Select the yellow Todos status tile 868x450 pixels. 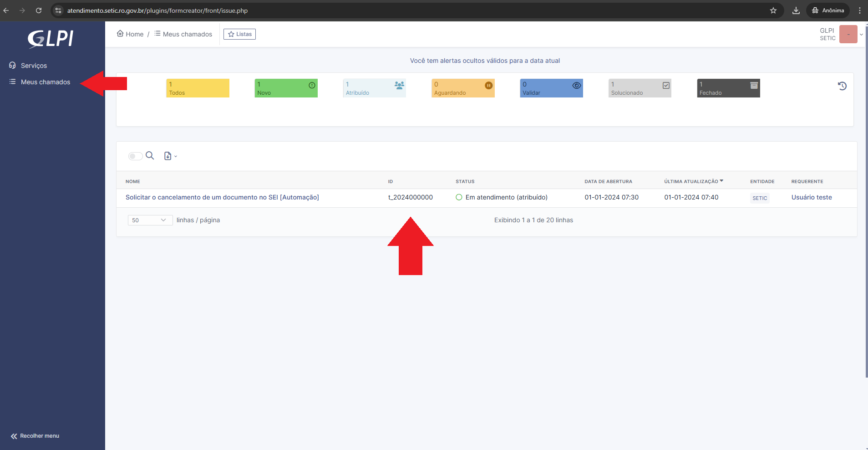[198, 88]
